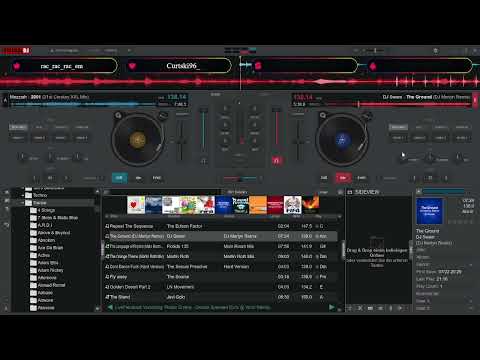
Task: Click the highlighted first pad on deck B
Action: [398, 127]
